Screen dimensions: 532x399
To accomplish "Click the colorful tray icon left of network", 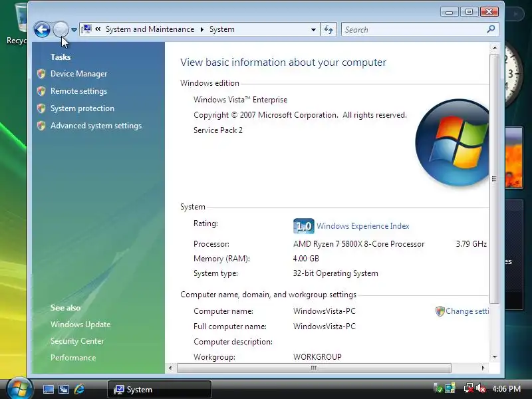I will (x=450, y=388).
